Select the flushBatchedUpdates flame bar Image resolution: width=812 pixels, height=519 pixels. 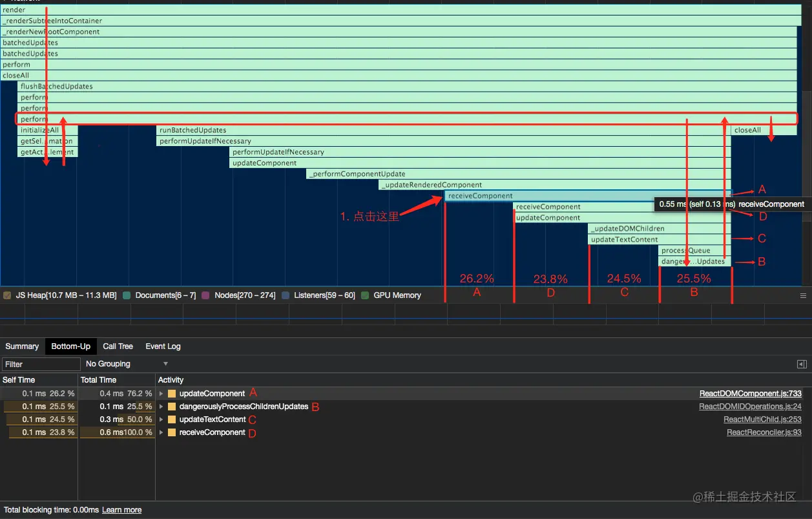407,87
